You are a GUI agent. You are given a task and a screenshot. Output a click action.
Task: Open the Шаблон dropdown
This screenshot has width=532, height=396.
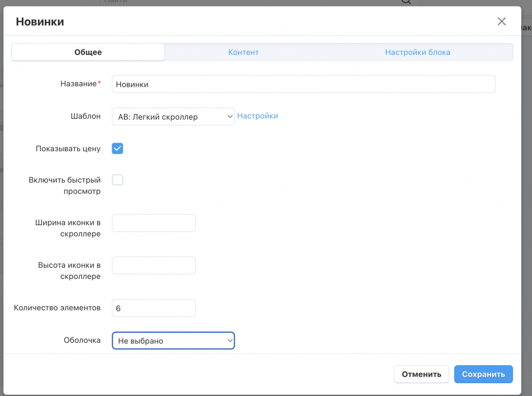coord(173,117)
